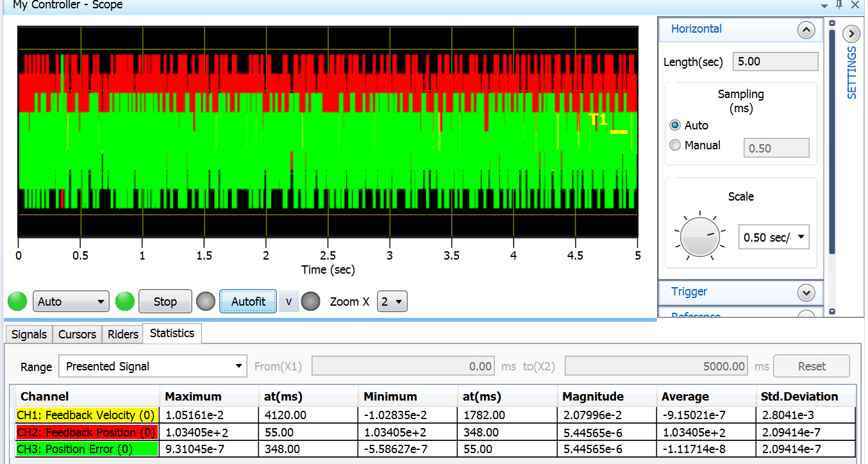The height and width of the screenshot is (464, 868).
Task: Open the 0.50 sec scale dropdown
Action: 774,237
